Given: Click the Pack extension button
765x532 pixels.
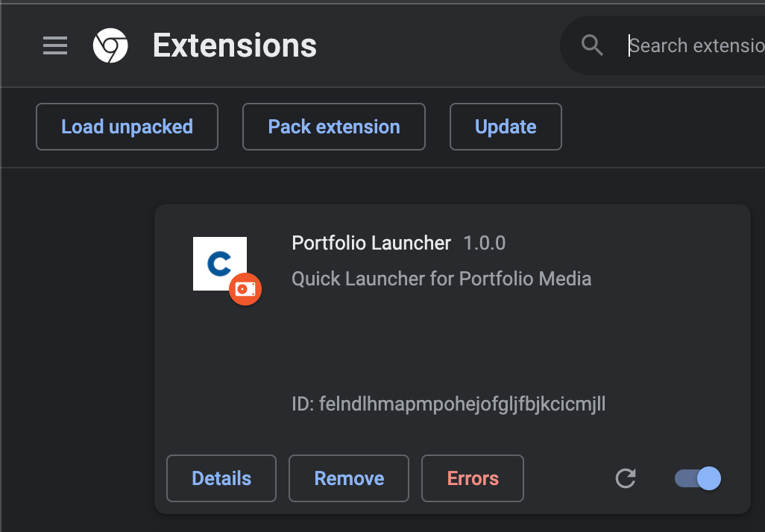Looking at the screenshot, I should [334, 127].
